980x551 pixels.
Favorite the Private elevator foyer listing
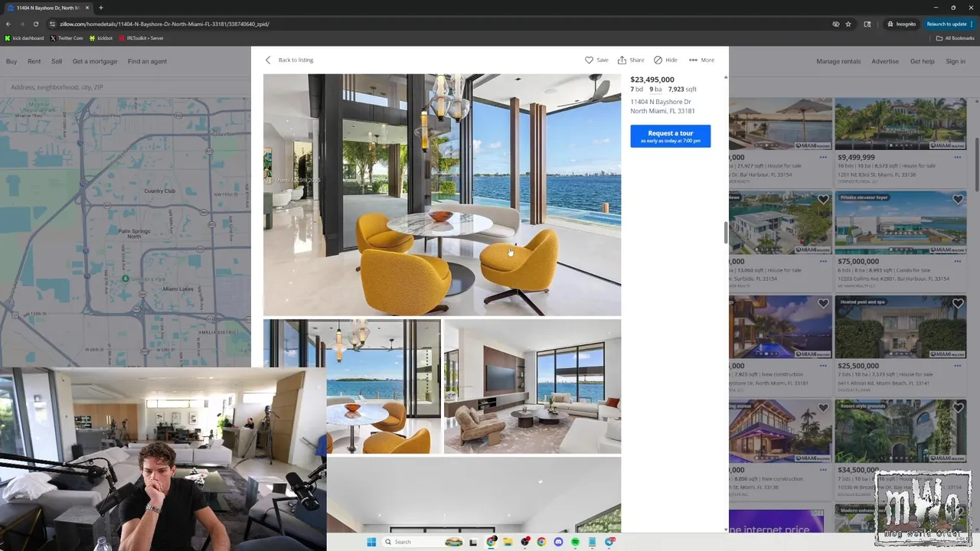click(x=958, y=200)
